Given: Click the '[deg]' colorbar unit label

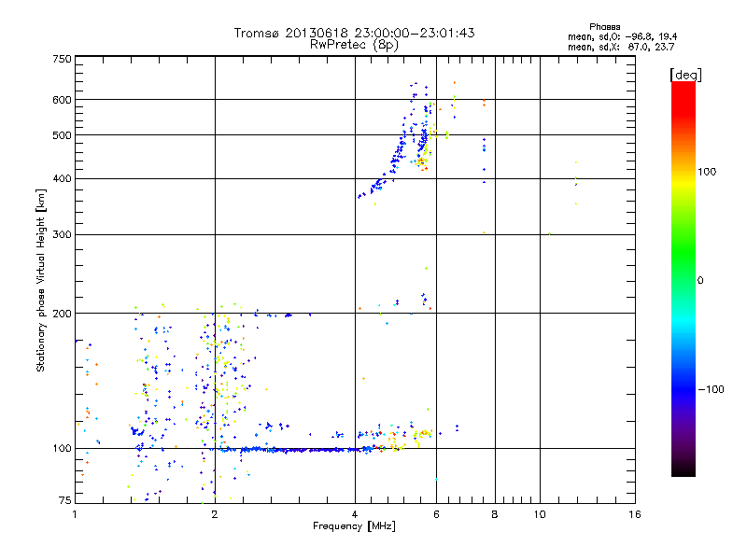Looking at the screenshot, I should pyautogui.click(x=685, y=75).
